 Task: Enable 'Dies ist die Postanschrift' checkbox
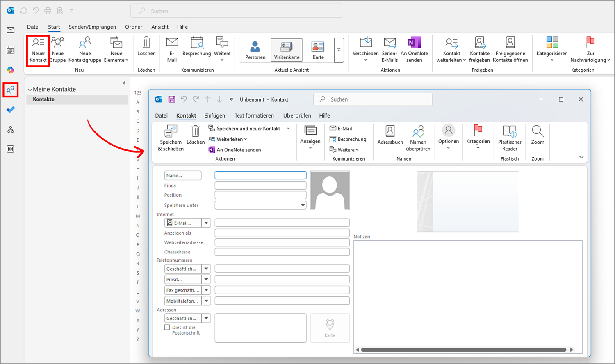[x=167, y=327]
